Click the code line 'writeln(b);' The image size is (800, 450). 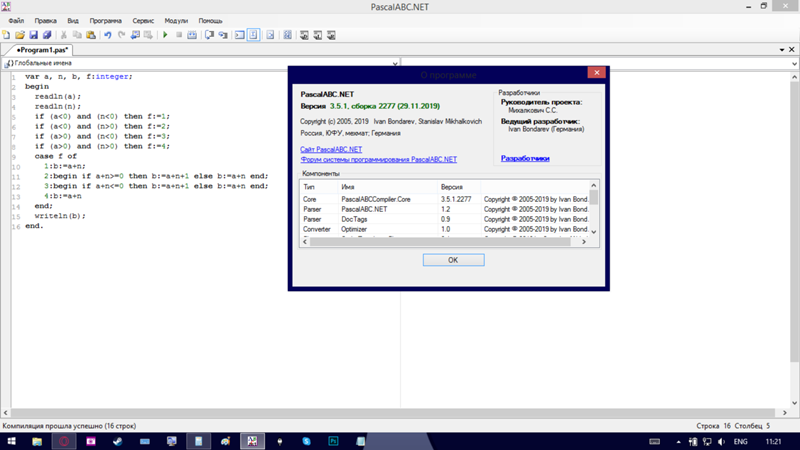click(x=60, y=216)
